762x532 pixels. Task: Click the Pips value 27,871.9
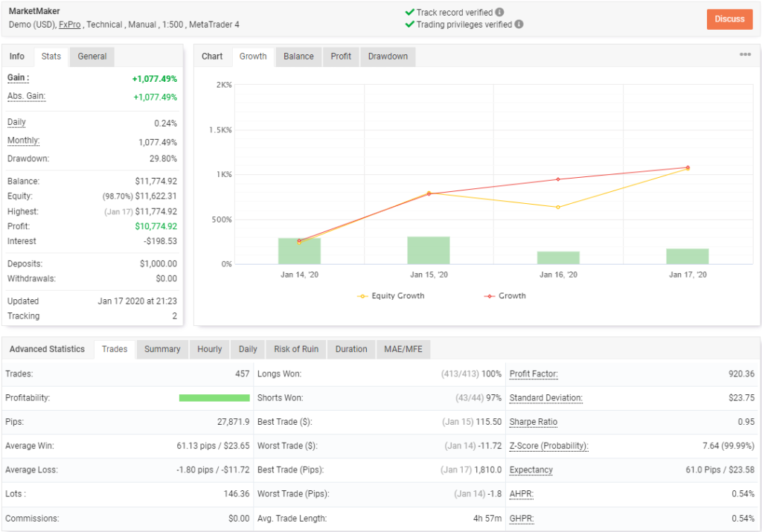233,422
